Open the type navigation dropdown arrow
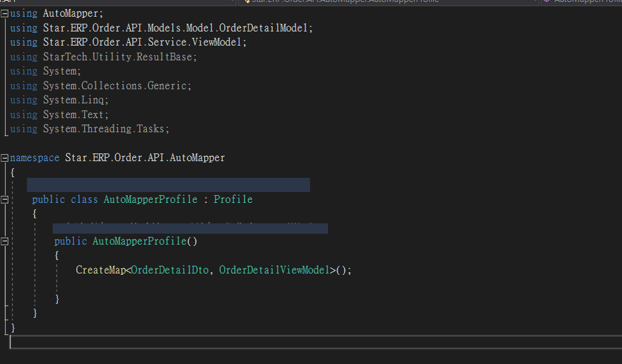Screen dimensions: 622x364 click(x=535, y=2)
